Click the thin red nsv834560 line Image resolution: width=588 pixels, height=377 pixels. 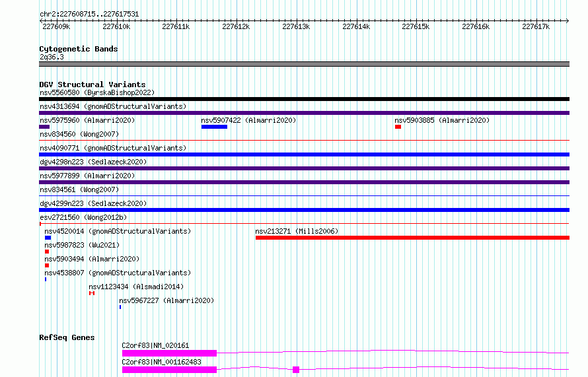point(304,141)
